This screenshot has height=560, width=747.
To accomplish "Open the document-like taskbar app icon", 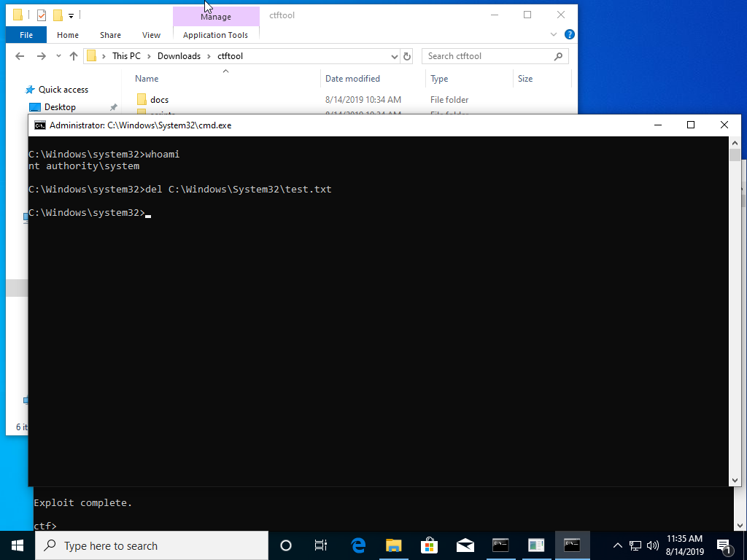I will click(x=536, y=545).
